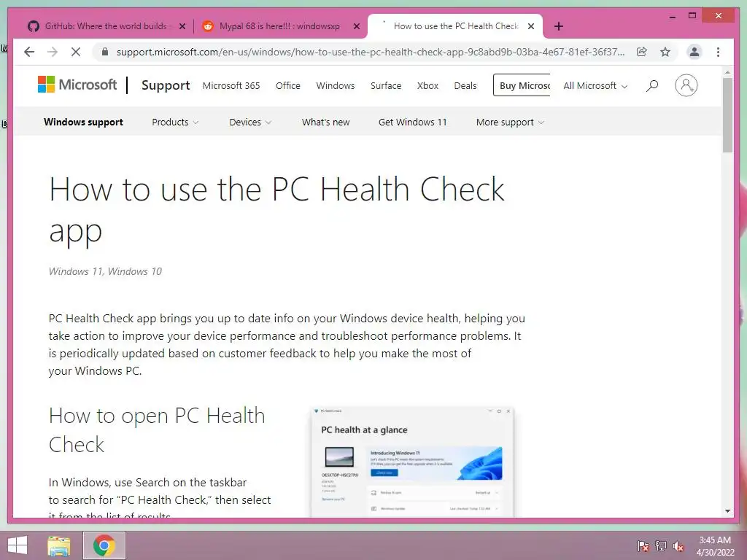Image resolution: width=747 pixels, height=560 pixels.
Task: Click scrollbar up arrow
Action: coord(727,72)
